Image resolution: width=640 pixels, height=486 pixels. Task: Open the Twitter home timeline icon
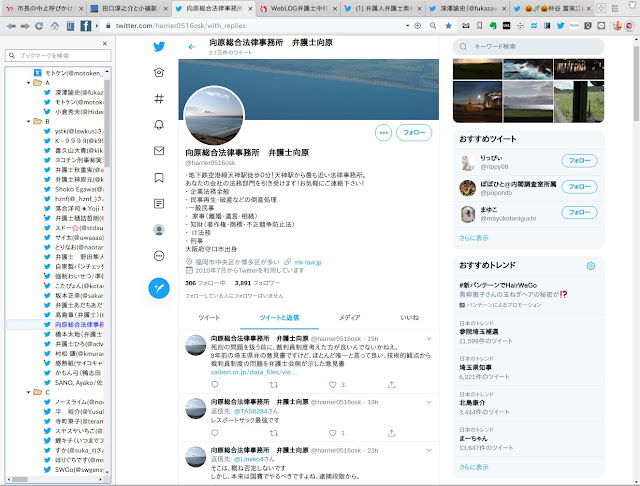point(159,72)
